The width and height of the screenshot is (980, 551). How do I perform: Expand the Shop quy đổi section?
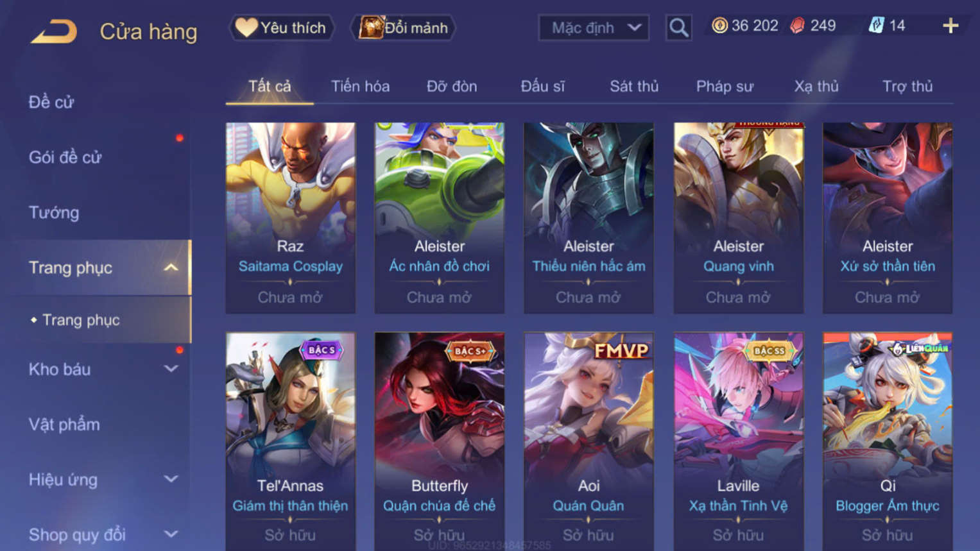pos(171,534)
